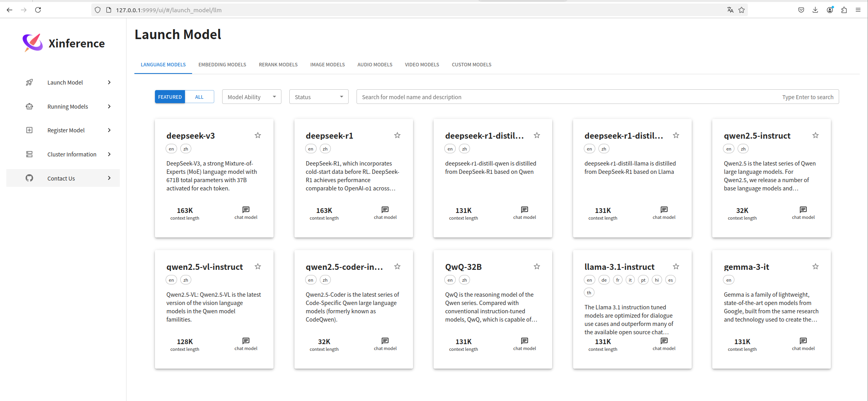Click the Cluster Information server icon
The height and width of the screenshot is (401, 868).
(x=29, y=154)
